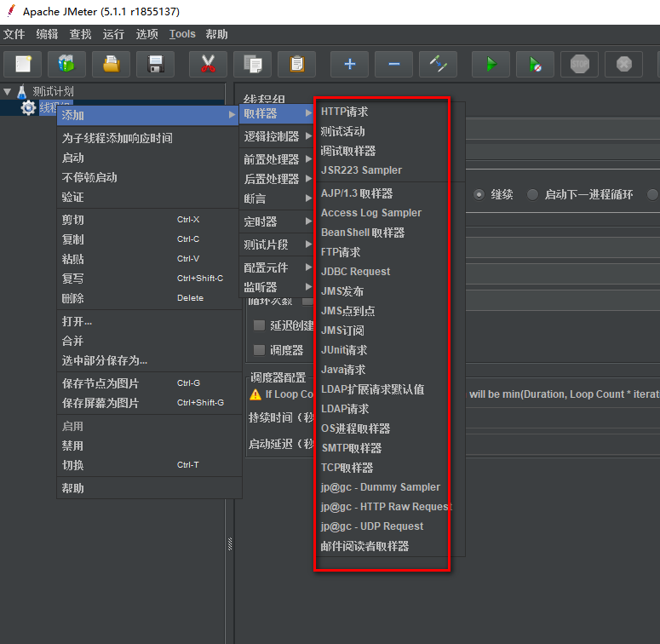Click the yellow warning triangle icon
Screen dimensions: 660x644
[255, 394]
